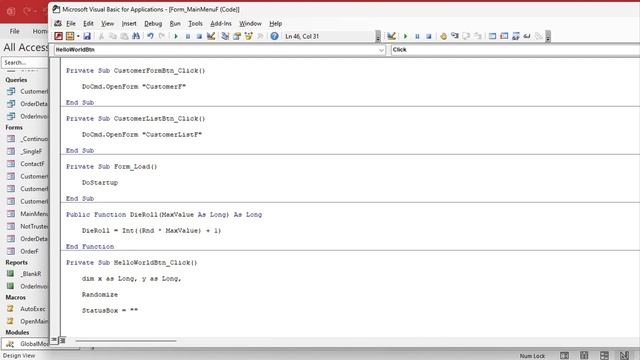The height and width of the screenshot is (360, 640).
Task: Click Reset on the standard toolbar
Action: (x=199, y=36)
